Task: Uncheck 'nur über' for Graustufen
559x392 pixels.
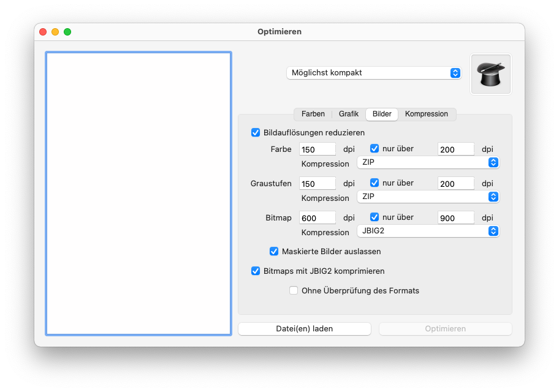Action: click(x=375, y=183)
